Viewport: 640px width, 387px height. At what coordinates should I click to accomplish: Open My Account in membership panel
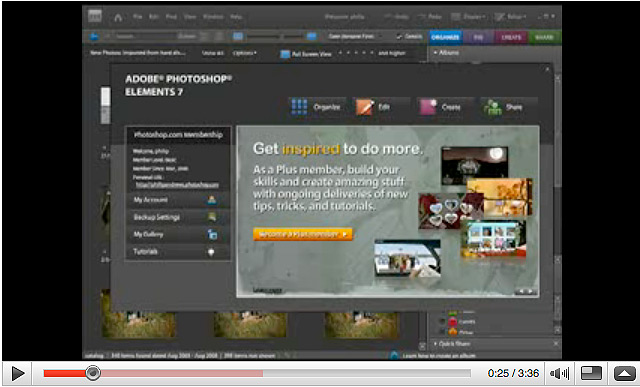(x=178, y=200)
